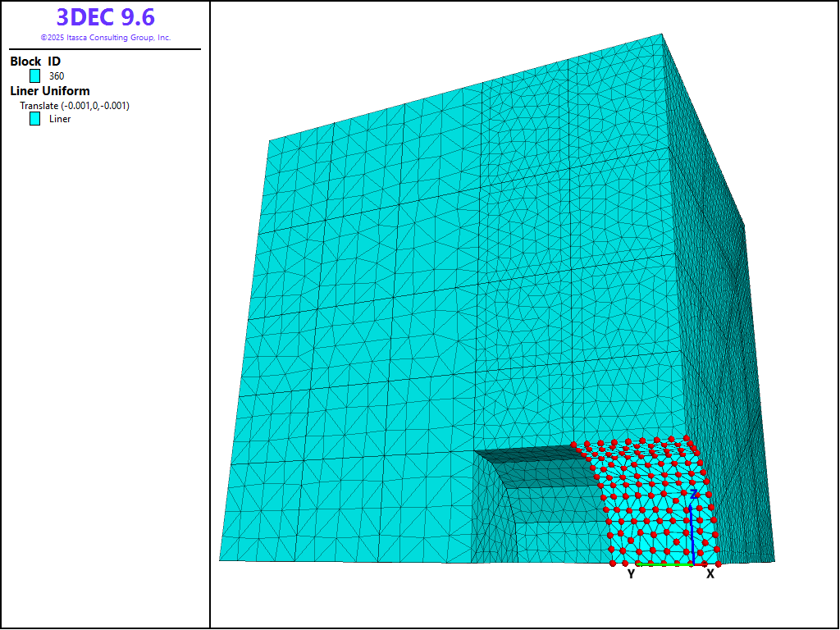Select the narrow right side face of block

pos(722,328)
